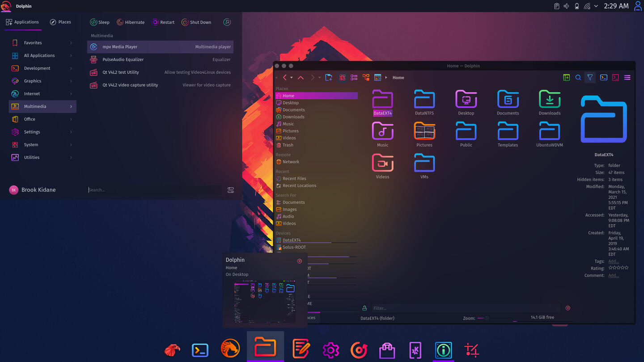Viewport: 644px width, 362px height.
Task: Toggle filter lock icon
Action: point(364,308)
